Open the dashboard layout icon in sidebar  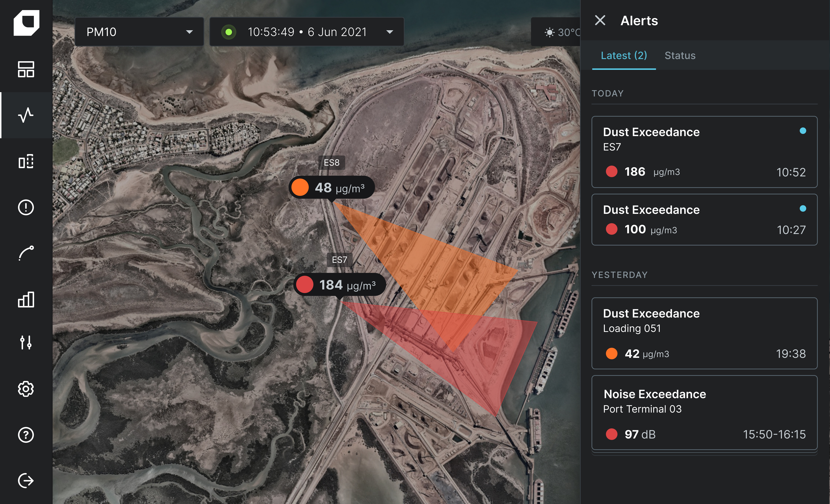click(26, 69)
